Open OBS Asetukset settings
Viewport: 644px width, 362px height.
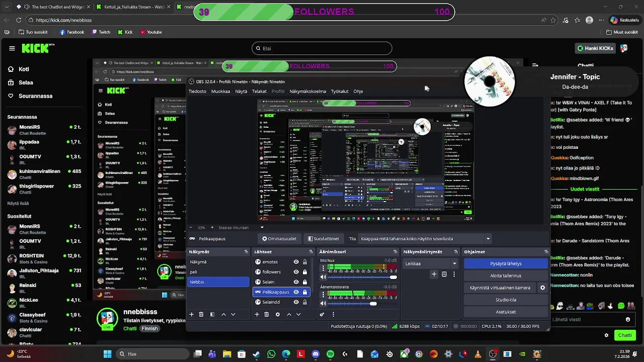[x=506, y=312]
